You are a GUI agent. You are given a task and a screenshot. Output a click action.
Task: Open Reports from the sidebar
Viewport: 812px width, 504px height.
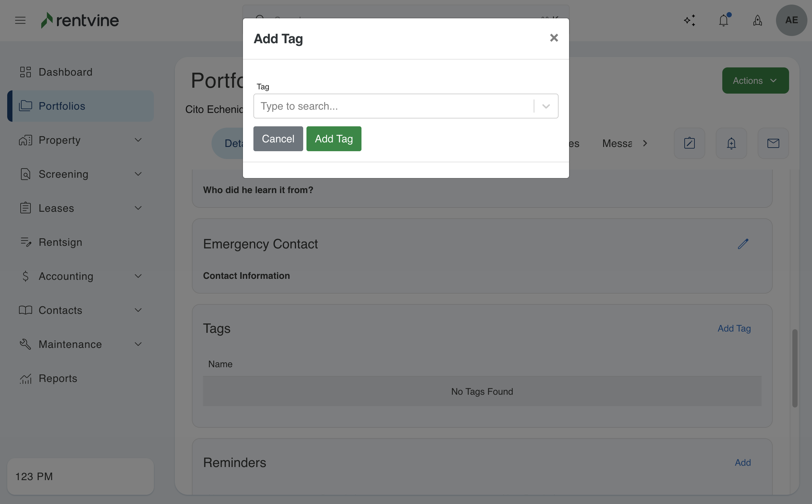pyautogui.click(x=58, y=378)
